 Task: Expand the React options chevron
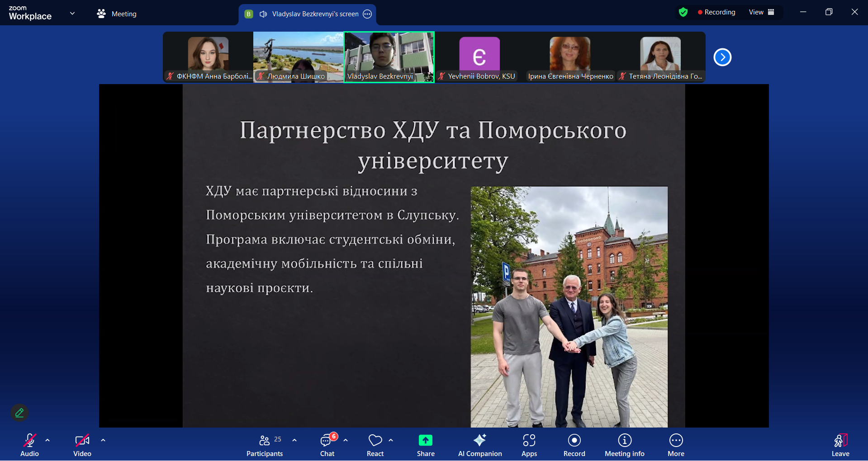click(391, 439)
